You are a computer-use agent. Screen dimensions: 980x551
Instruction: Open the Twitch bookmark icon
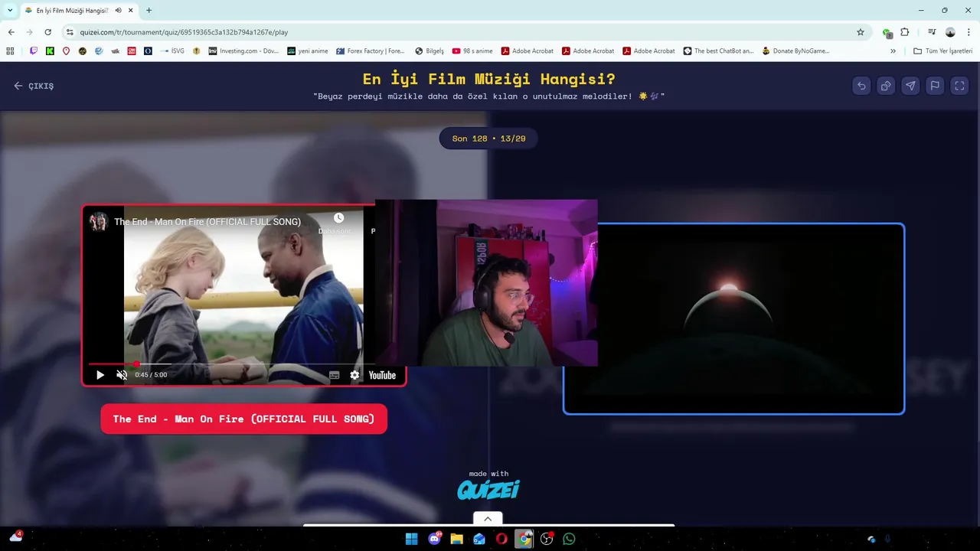pyautogui.click(x=33, y=51)
